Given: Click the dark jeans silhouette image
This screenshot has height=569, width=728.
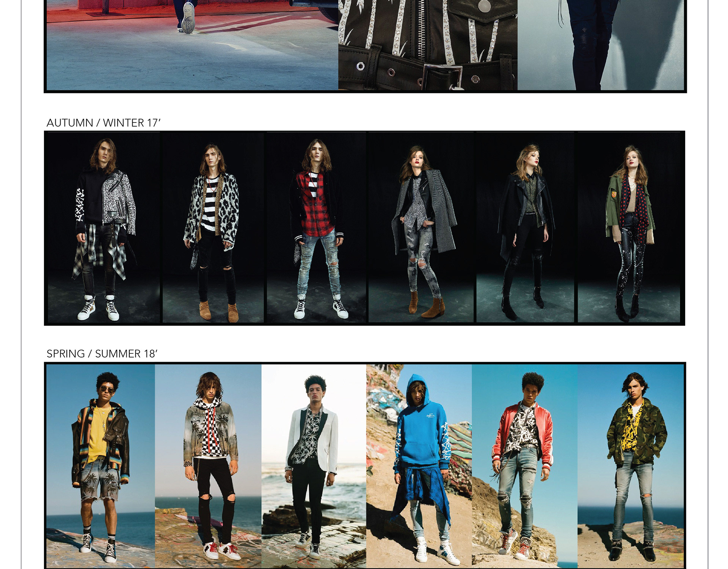Looking at the screenshot, I should (x=600, y=45).
